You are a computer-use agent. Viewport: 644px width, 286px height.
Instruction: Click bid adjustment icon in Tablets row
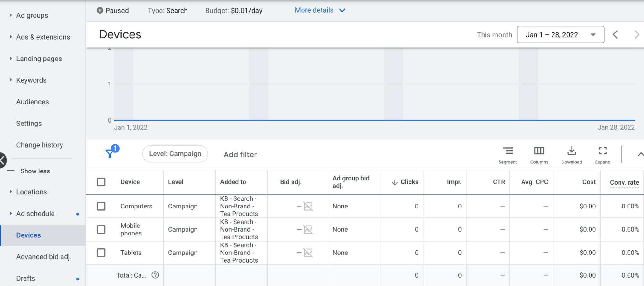click(308, 253)
